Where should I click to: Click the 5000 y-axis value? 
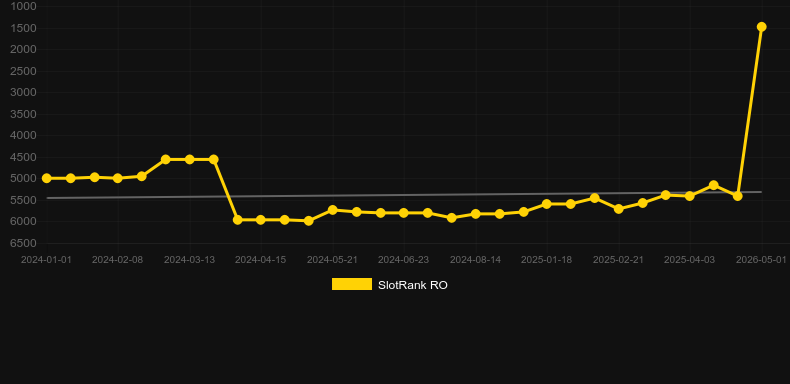23,178
